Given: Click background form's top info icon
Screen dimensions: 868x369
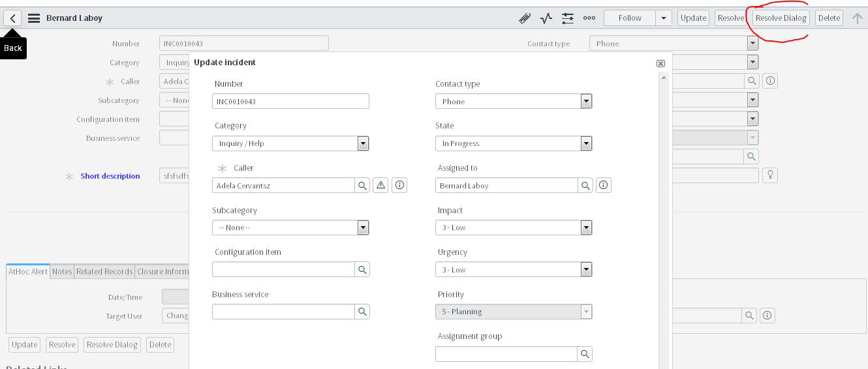Looking at the screenshot, I should pyautogui.click(x=770, y=81).
